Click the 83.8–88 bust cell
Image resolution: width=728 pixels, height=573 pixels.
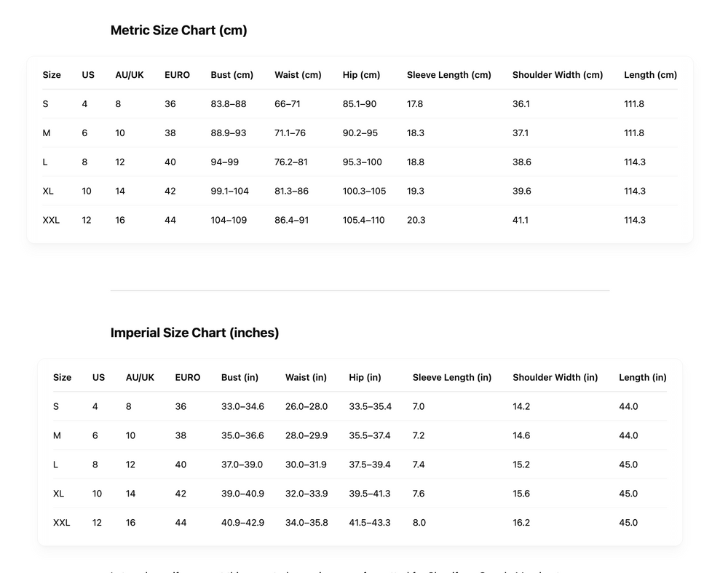point(229,104)
